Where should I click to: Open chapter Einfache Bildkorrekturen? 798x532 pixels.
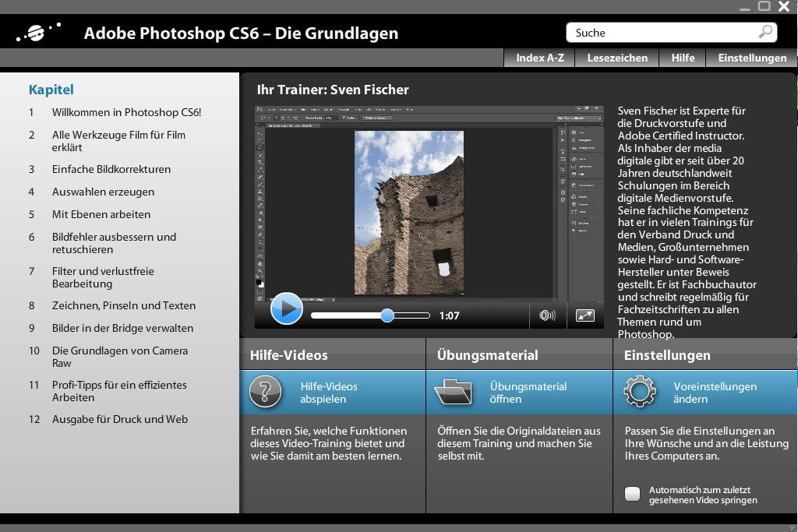(x=111, y=169)
